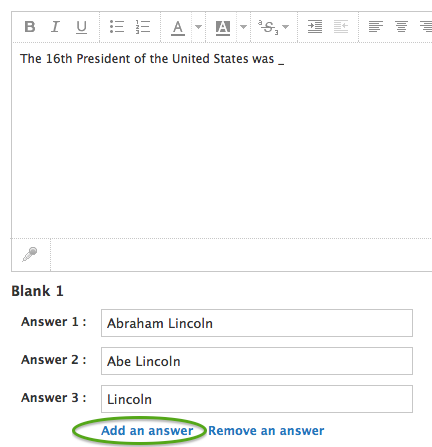Align text left
The image size is (432, 447).
[x=376, y=27]
